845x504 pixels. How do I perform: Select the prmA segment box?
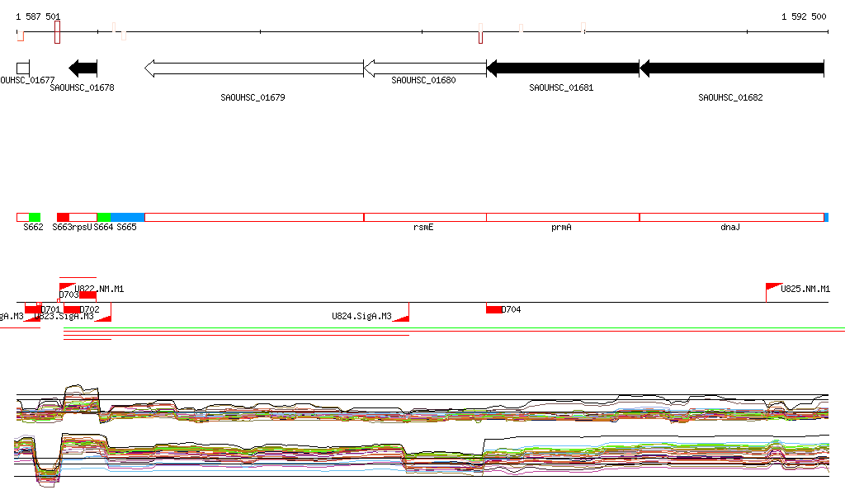click(563, 218)
